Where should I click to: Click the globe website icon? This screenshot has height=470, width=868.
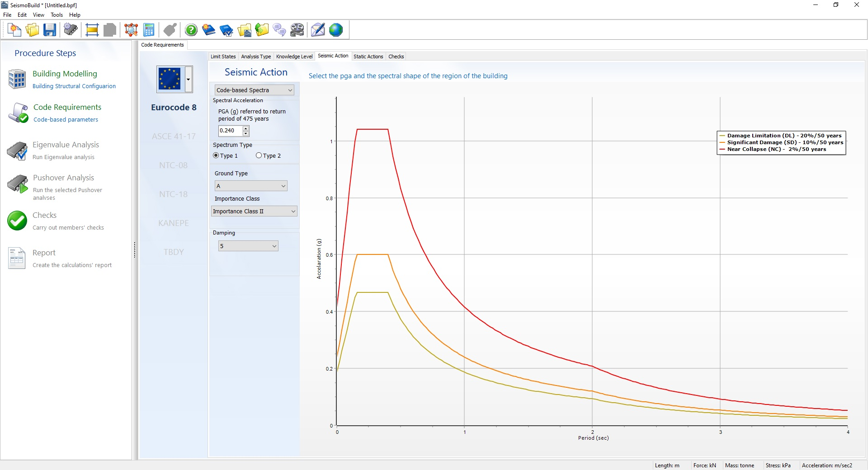tap(336, 30)
